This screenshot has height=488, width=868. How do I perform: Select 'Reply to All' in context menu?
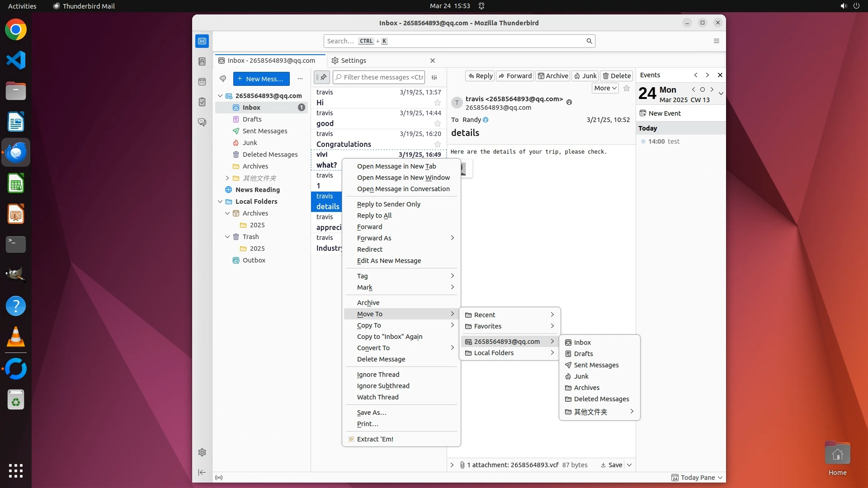[374, 216]
